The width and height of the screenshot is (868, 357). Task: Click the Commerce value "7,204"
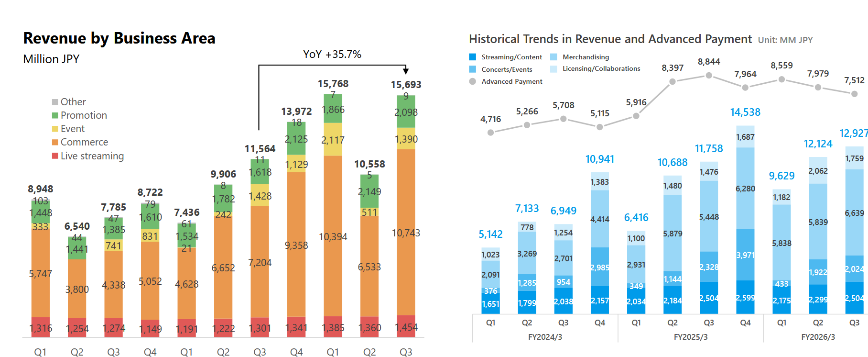[260, 263]
